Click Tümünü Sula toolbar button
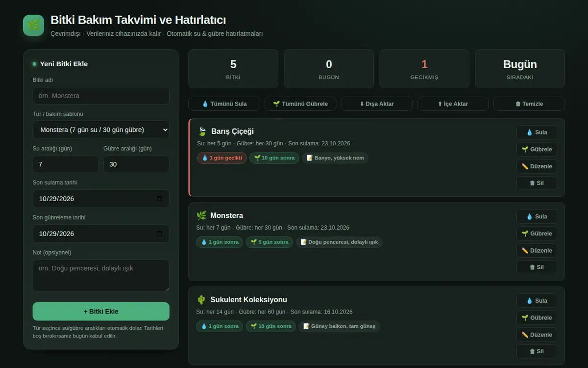The height and width of the screenshot is (368, 588). pos(224,104)
